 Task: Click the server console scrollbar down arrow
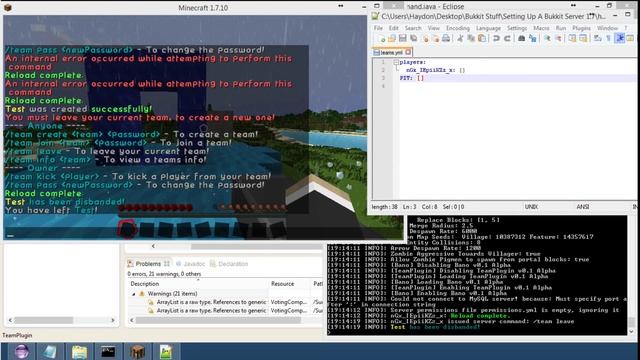(631, 331)
